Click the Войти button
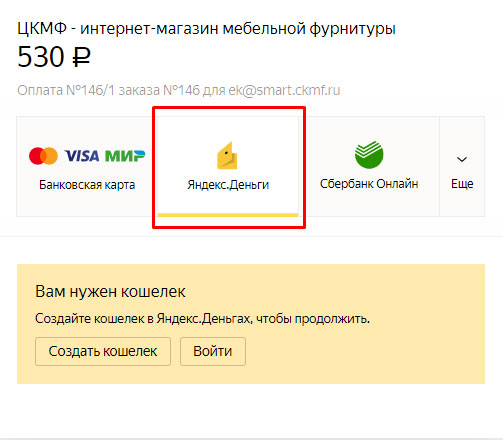The height and width of the screenshot is (440, 503). [x=213, y=351]
